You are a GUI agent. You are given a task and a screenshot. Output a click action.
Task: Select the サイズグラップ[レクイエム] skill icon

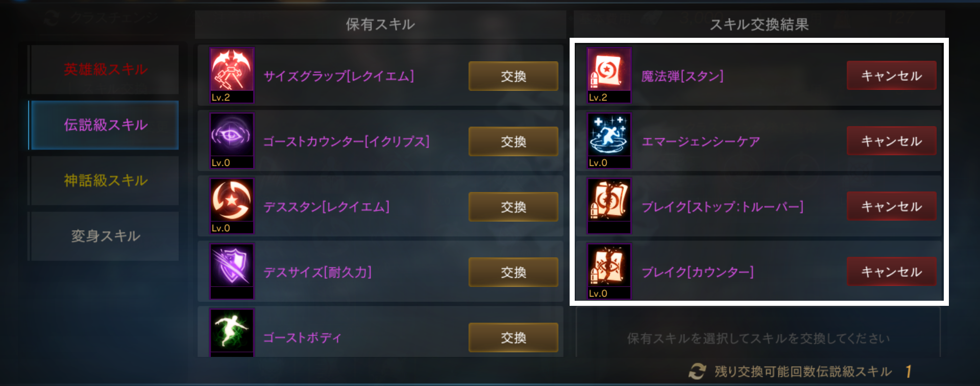pyautogui.click(x=232, y=76)
